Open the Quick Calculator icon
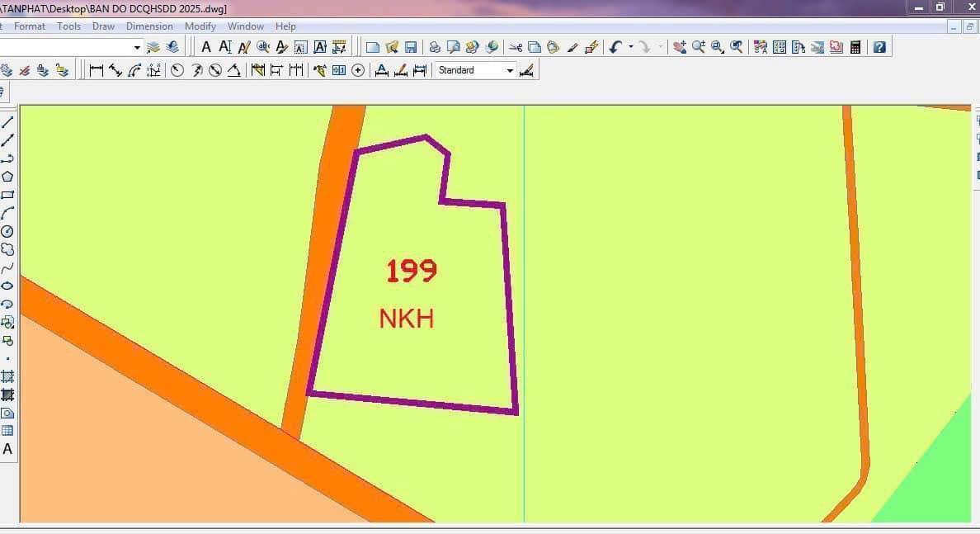The width and height of the screenshot is (980, 534). pyautogui.click(x=855, y=47)
